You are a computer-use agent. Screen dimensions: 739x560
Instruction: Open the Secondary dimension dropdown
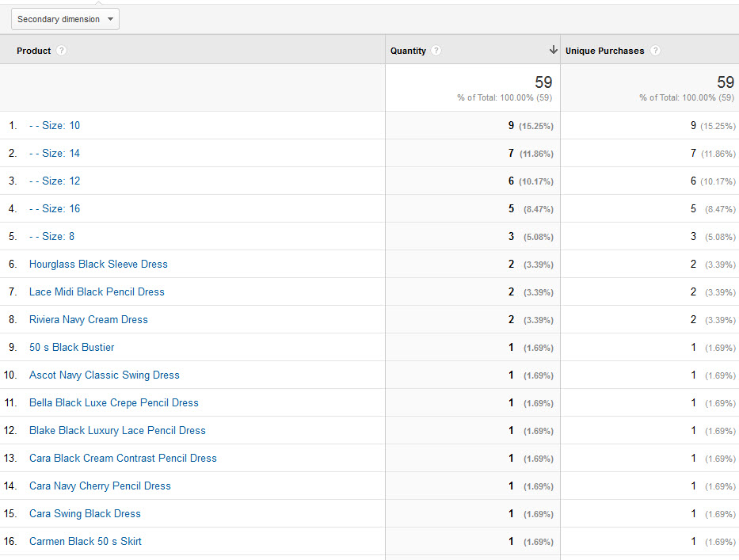pos(65,19)
